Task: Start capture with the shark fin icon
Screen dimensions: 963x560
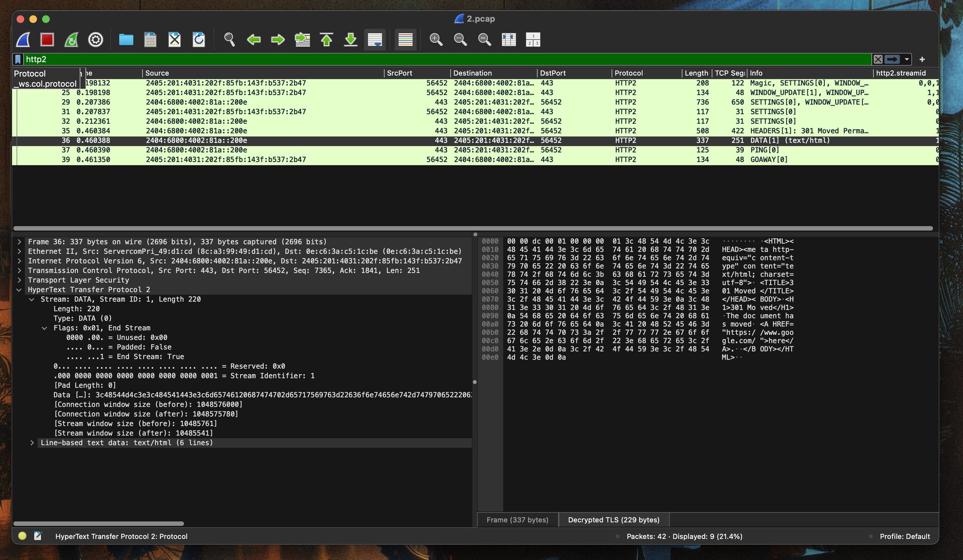Action: (23, 39)
